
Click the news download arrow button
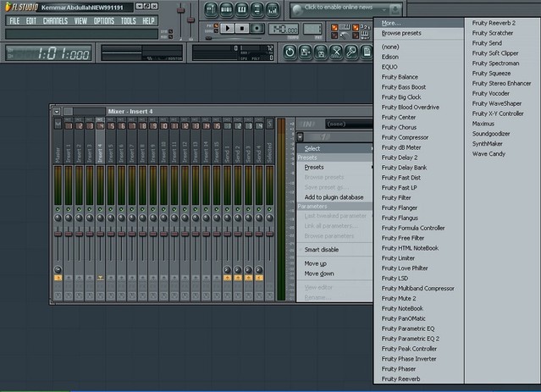point(395,10)
